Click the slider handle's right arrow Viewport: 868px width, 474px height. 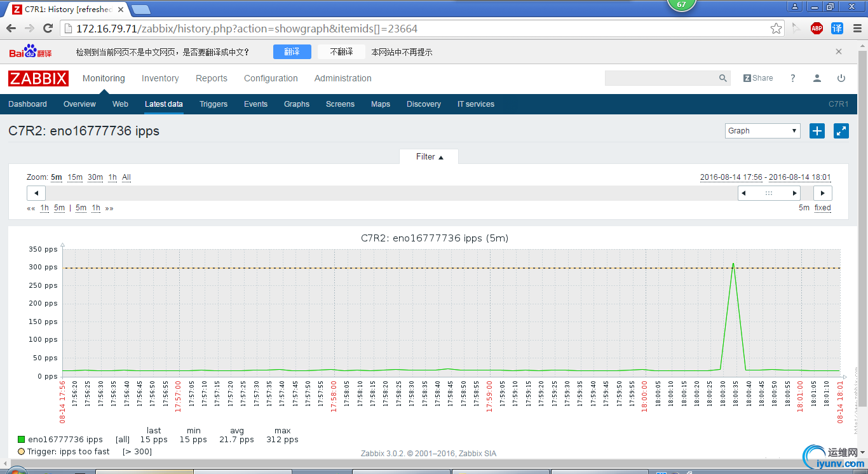click(794, 193)
